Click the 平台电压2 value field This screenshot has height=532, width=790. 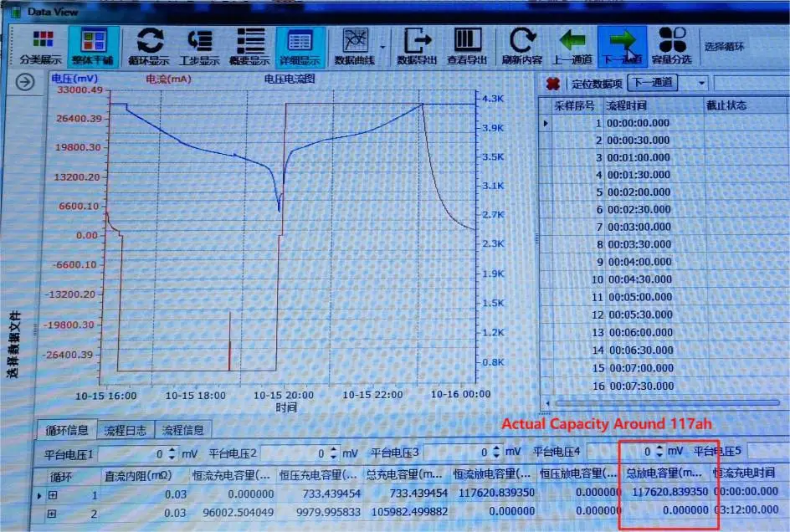[295, 453]
